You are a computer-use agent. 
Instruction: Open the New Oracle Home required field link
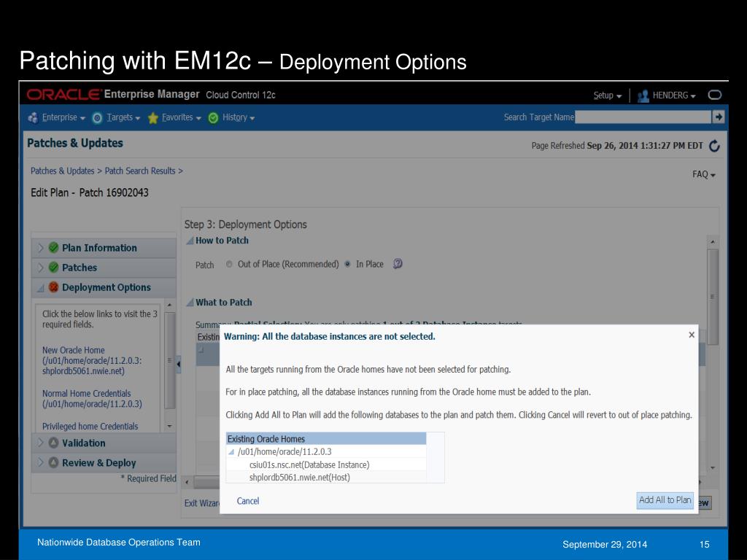tap(91, 360)
